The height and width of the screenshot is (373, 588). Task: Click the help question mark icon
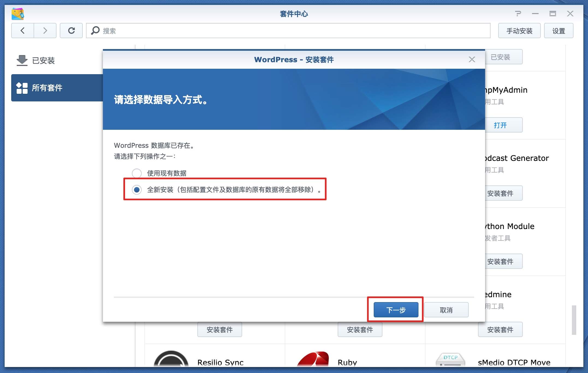[518, 14]
